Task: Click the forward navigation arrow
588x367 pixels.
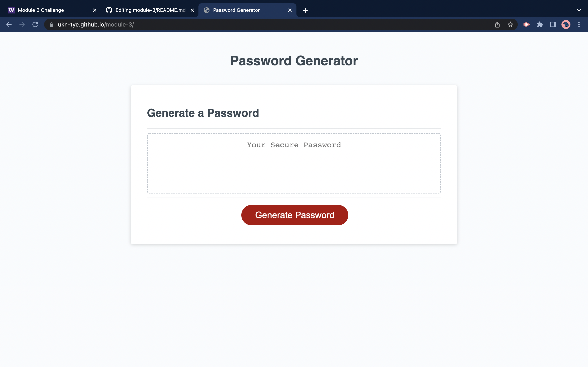Action: click(22, 24)
